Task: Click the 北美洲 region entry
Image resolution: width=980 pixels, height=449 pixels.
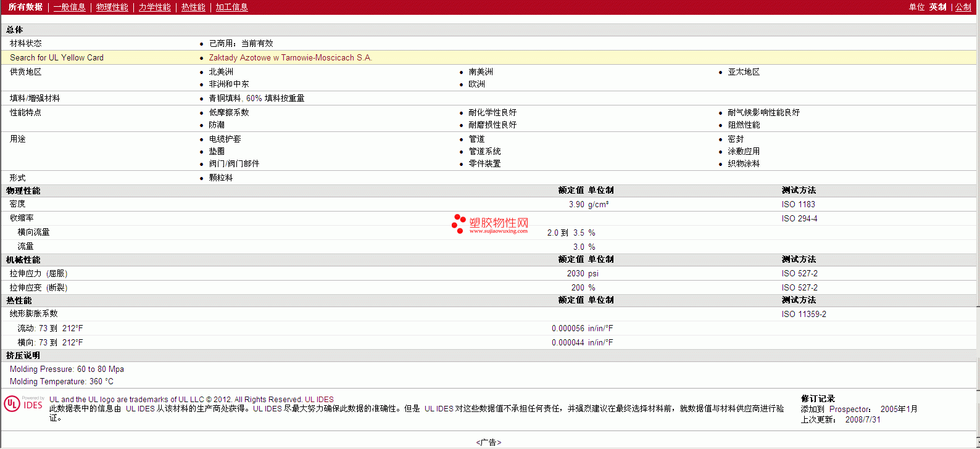Action: (221, 72)
